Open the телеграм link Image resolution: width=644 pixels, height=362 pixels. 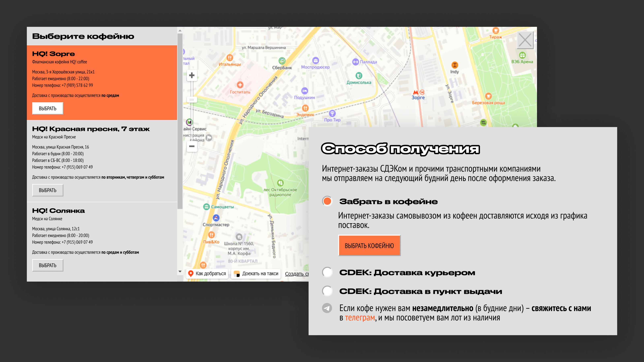pos(360,318)
